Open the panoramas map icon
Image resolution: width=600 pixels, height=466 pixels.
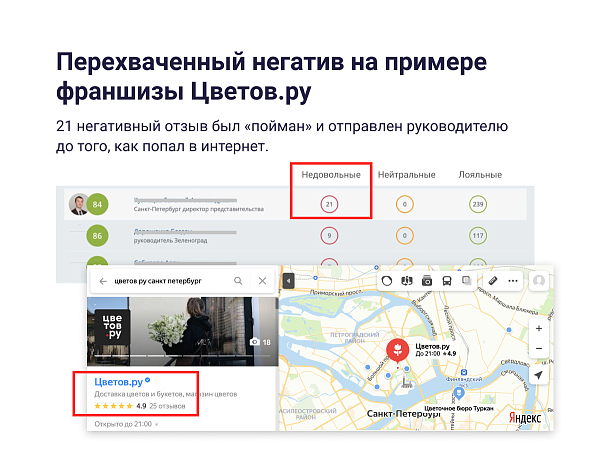pos(407,281)
